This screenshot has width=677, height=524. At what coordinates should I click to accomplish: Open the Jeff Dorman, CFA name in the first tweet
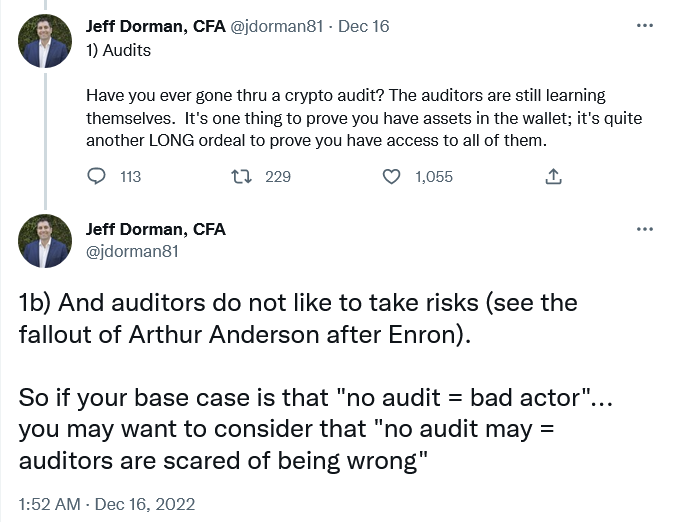[x=156, y=26]
